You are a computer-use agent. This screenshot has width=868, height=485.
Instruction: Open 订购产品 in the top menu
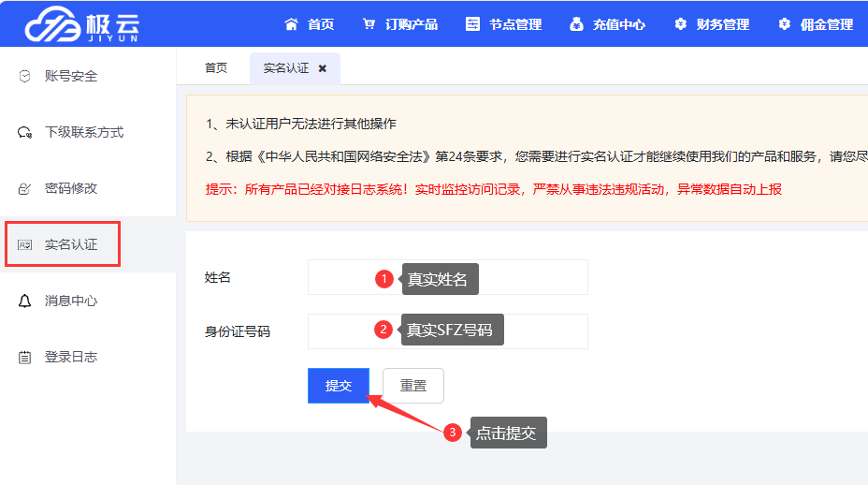click(412, 24)
